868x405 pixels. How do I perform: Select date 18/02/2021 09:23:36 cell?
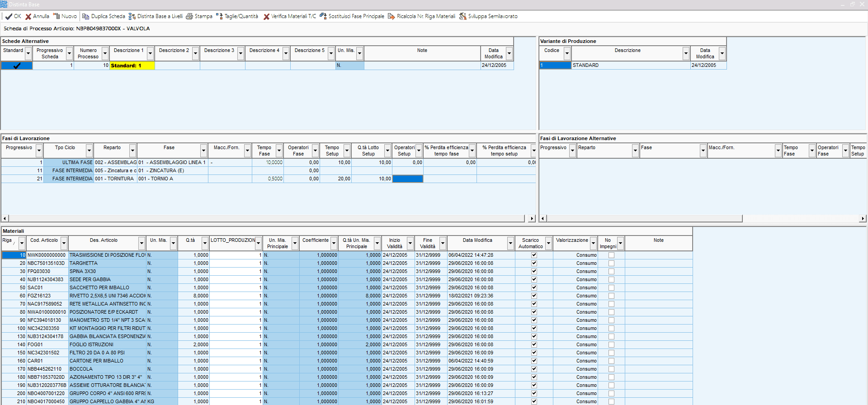[x=481, y=296]
